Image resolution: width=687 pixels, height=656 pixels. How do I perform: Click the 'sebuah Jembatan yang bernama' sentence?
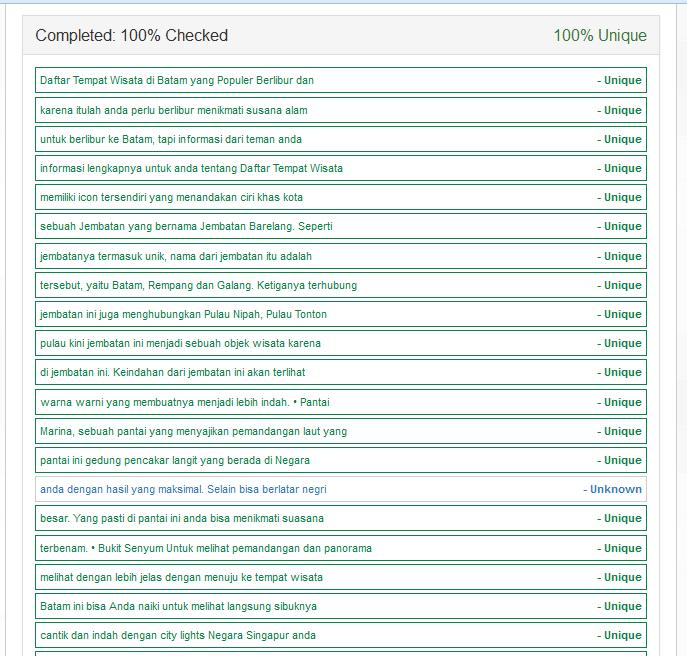click(186, 226)
